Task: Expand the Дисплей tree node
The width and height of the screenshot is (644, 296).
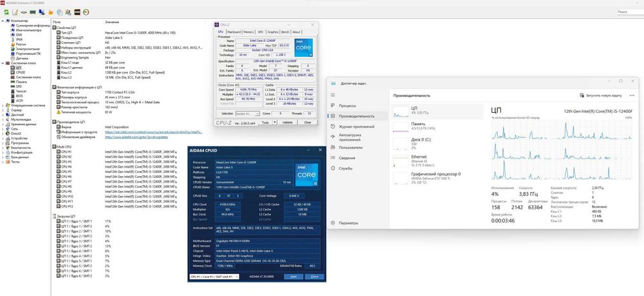Action: pos(3,115)
